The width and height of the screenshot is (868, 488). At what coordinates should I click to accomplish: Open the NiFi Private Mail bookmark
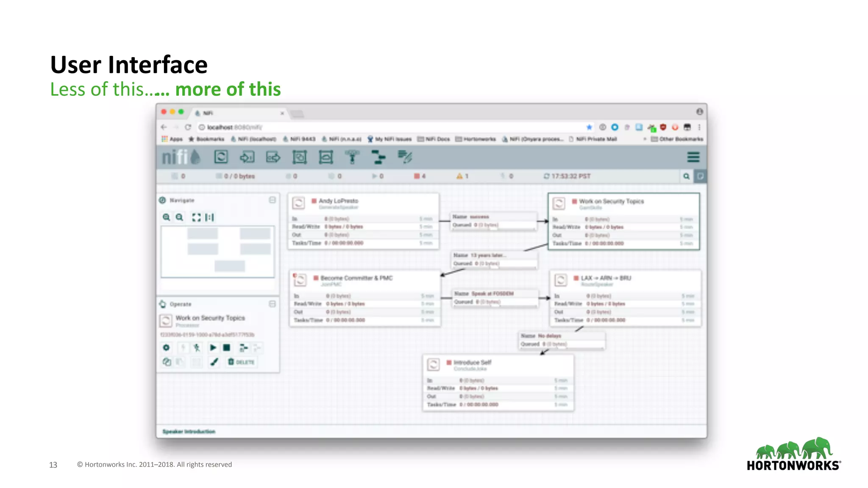tap(593, 139)
